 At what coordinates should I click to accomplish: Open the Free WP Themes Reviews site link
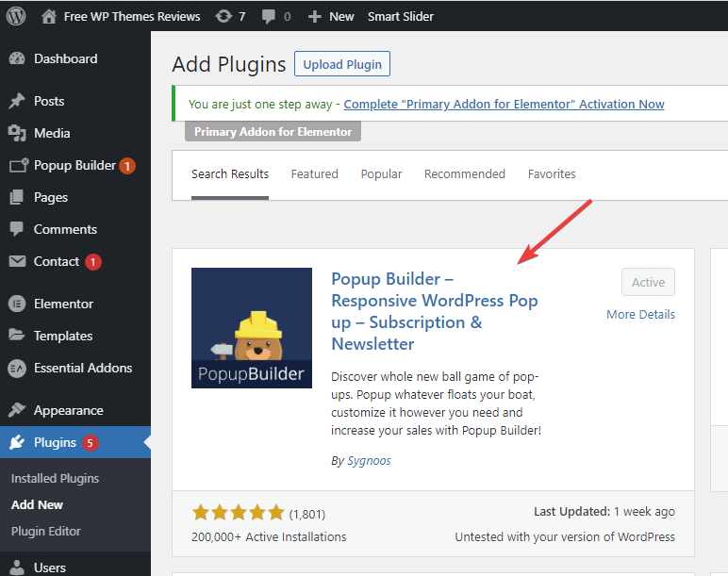click(132, 17)
